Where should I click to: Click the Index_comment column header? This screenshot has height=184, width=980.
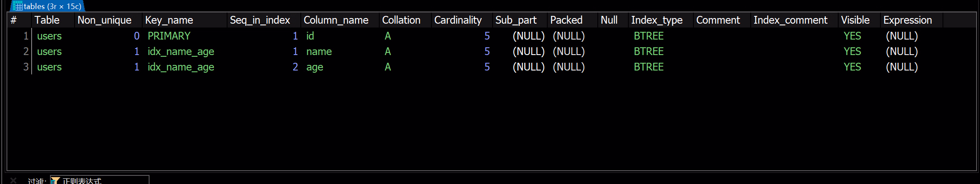click(790, 20)
